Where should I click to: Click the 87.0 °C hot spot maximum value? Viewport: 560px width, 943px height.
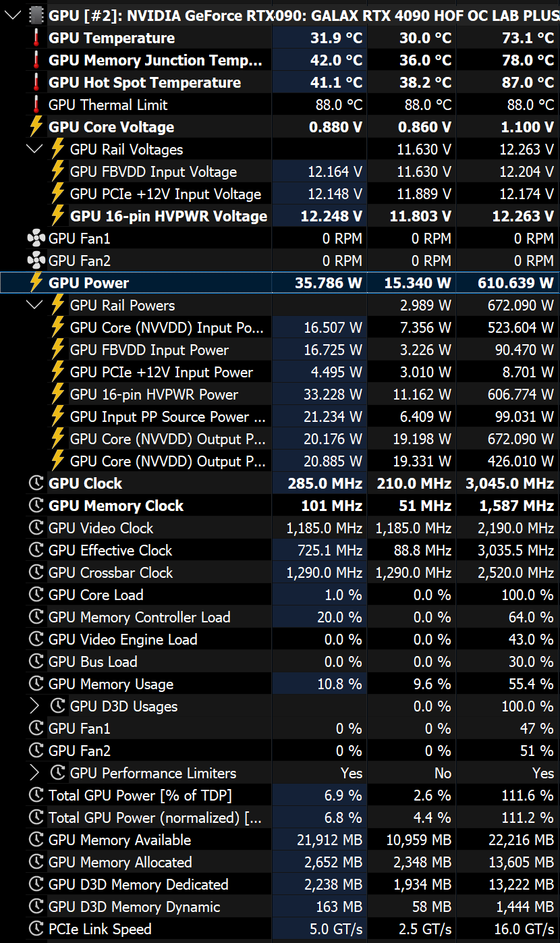[528, 82]
